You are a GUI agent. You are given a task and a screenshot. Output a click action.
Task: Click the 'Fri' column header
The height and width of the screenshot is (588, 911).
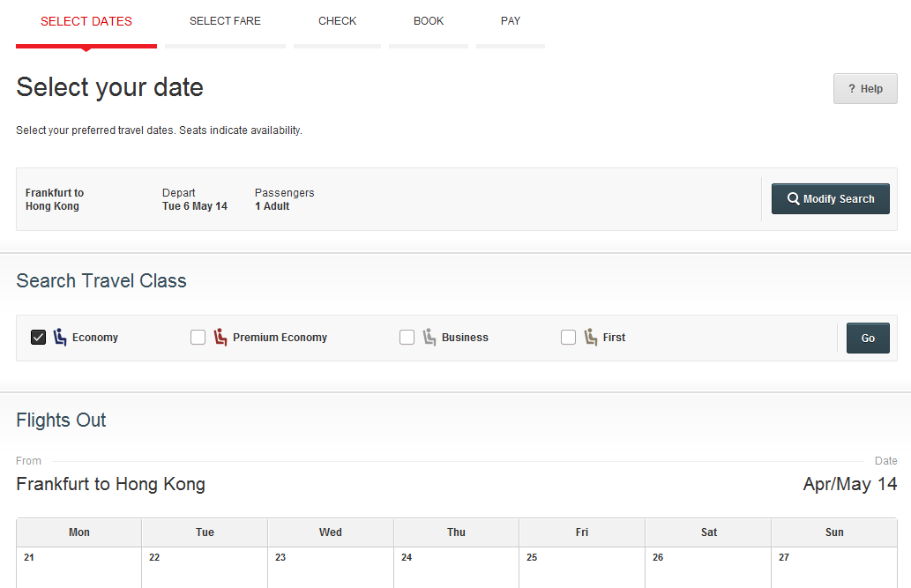581,532
